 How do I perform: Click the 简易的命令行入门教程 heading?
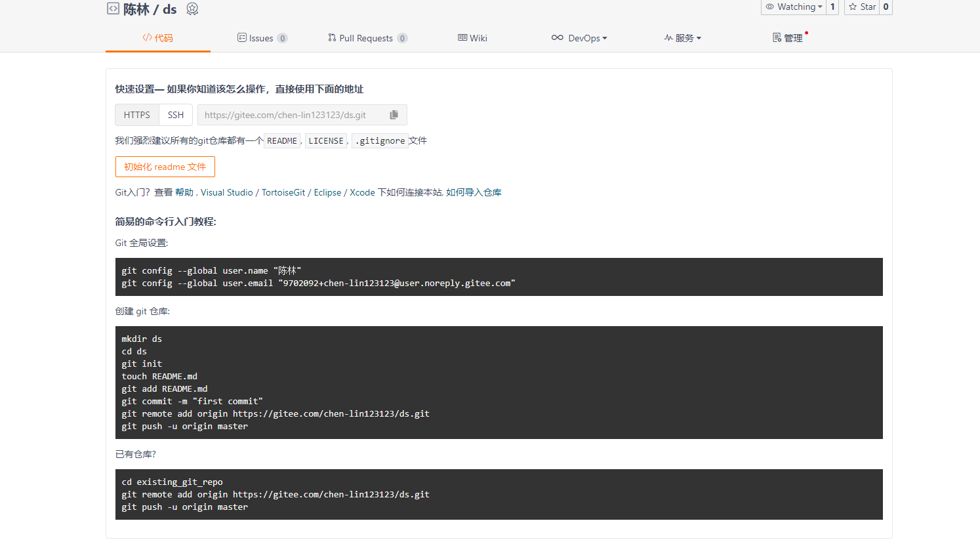tap(166, 222)
